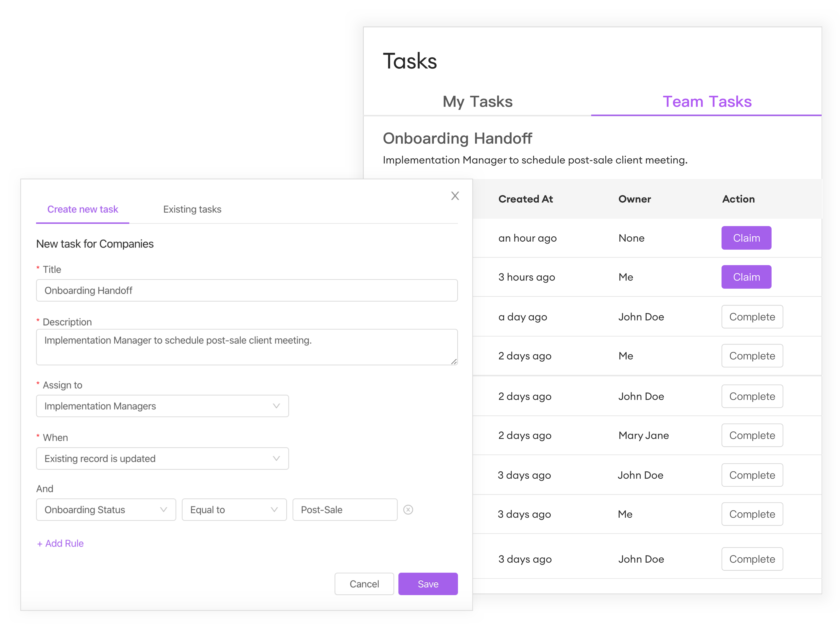Click the Add Rule link
Viewport: 840px width, 637px height.
(x=60, y=544)
